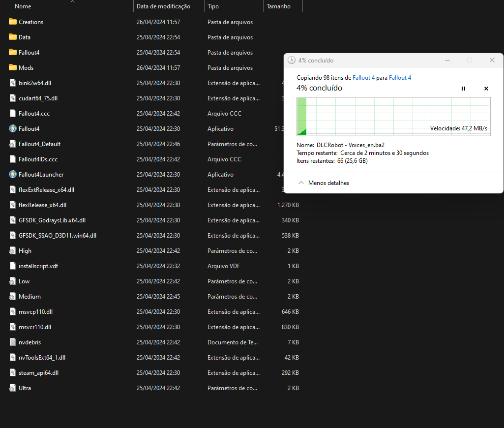Click the copy speed progress graph
The height and width of the screenshot is (428, 504).
pyautogui.click(x=393, y=117)
